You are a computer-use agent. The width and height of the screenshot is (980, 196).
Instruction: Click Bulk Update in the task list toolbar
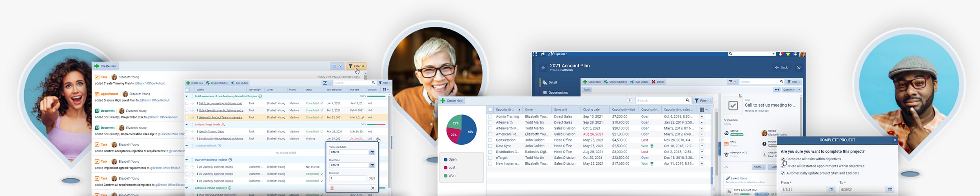239,83
